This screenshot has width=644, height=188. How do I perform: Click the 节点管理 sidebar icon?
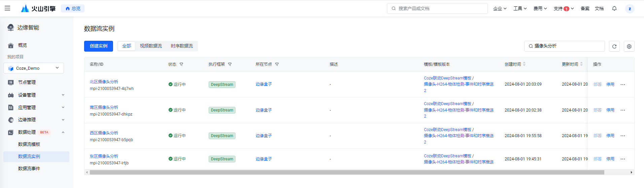[11, 82]
